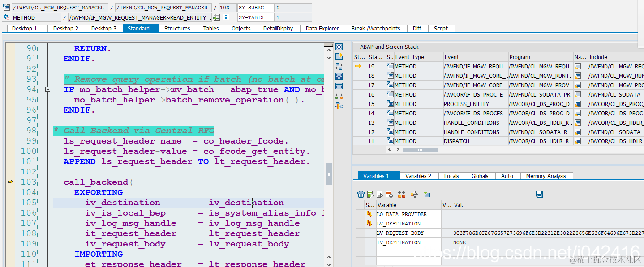This screenshot has height=267, width=644.
Task: Open the Desktop 3 tab
Action: coord(104,28)
